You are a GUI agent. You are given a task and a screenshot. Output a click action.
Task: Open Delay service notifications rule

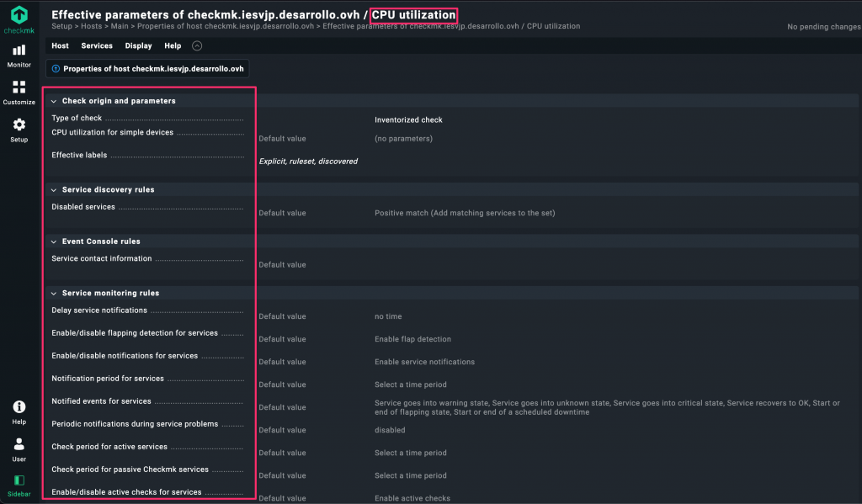click(99, 310)
